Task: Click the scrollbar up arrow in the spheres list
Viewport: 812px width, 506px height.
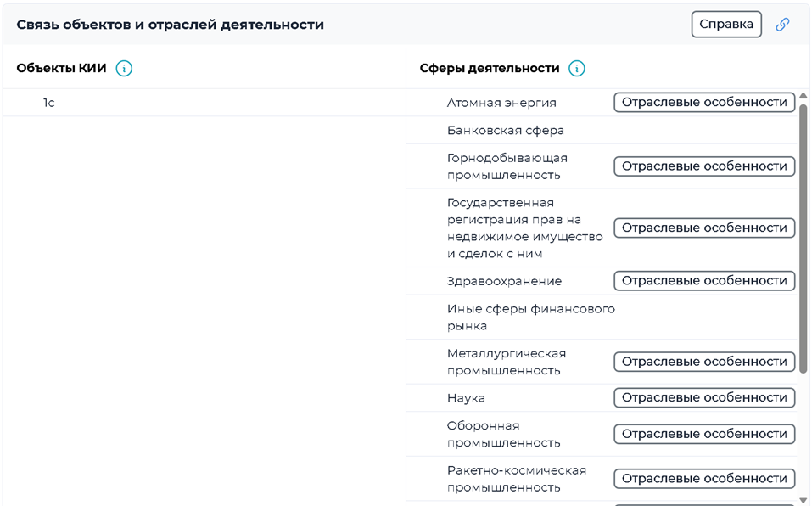Action: tap(804, 96)
